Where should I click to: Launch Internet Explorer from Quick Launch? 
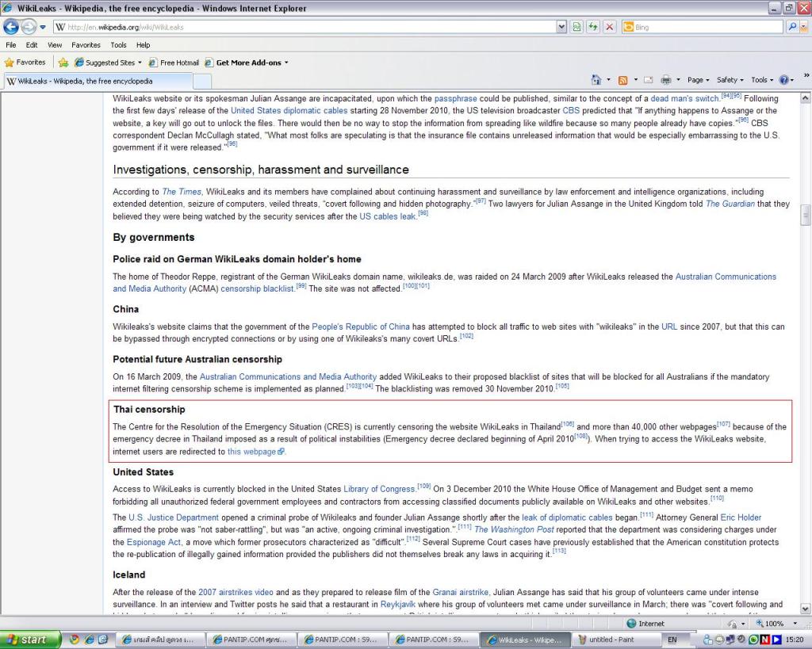89,639
